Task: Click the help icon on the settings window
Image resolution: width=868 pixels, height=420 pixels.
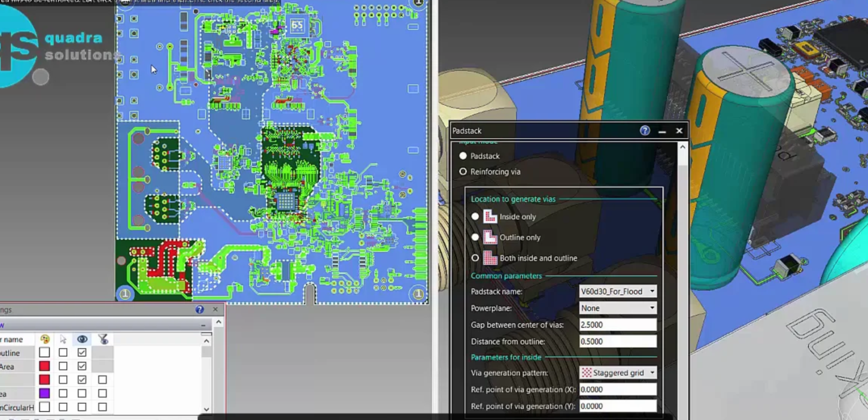Action: pyautogui.click(x=199, y=309)
